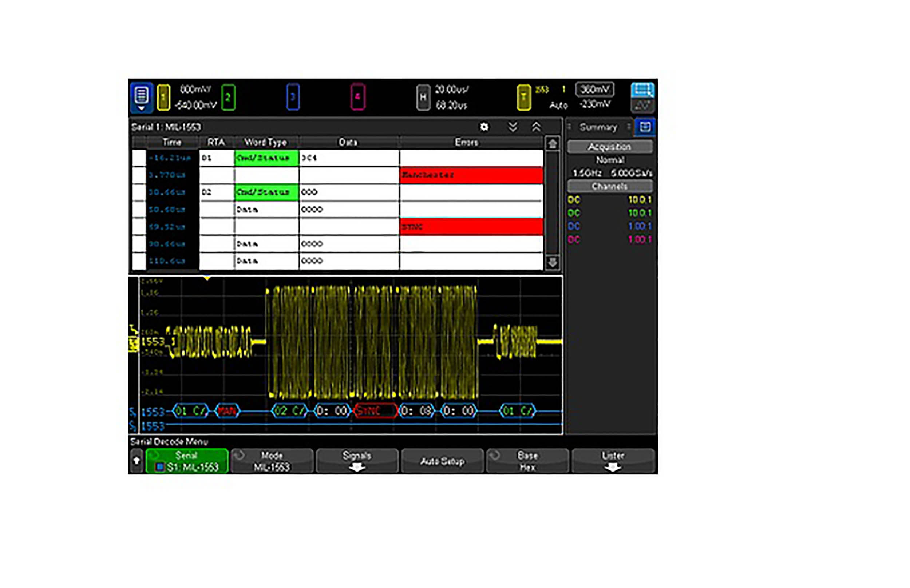The height and width of the screenshot is (588, 910).
Task: Click the serial S1 1553 bus label
Action: coord(147,412)
